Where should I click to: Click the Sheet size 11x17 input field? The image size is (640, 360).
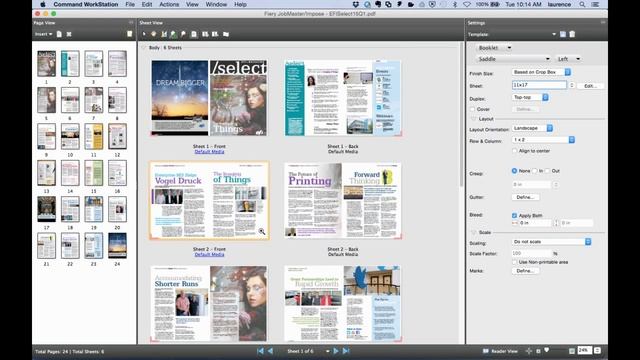pos(539,85)
